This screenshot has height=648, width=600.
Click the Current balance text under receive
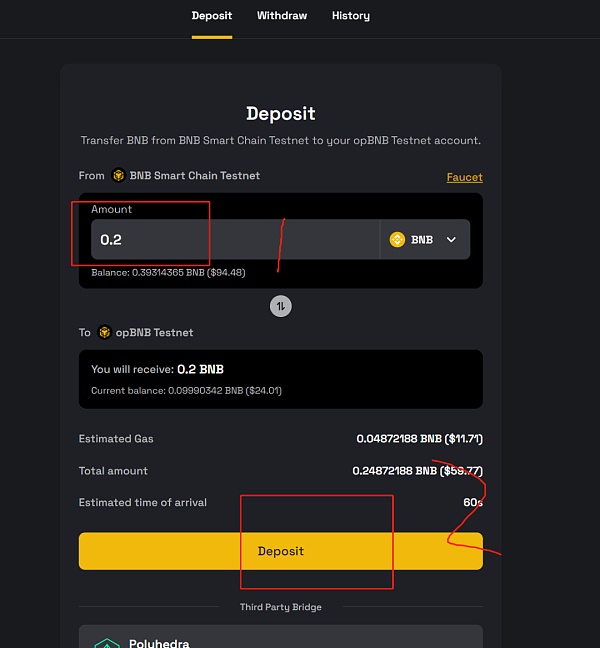tap(186, 390)
